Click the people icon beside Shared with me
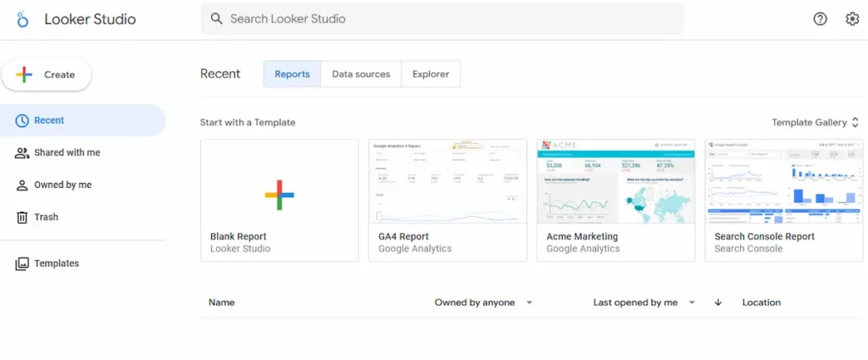 (21, 152)
